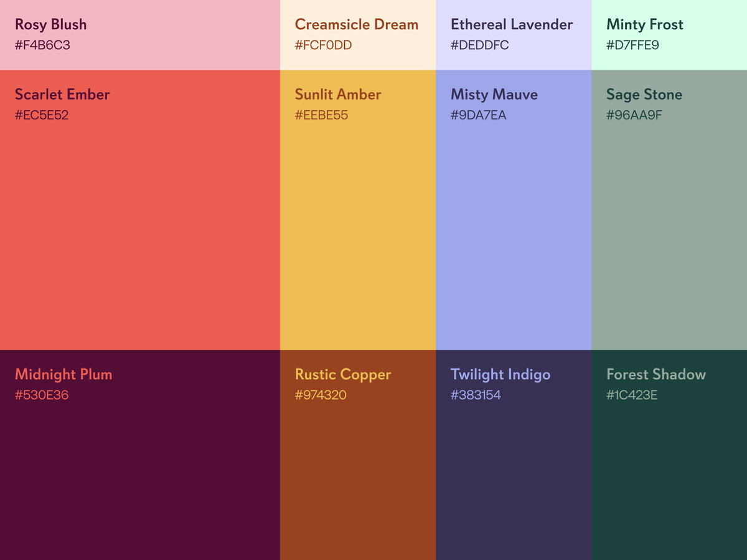Click the "Misty Mauve" name label
747x560 pixels.
tap(494, 95)
